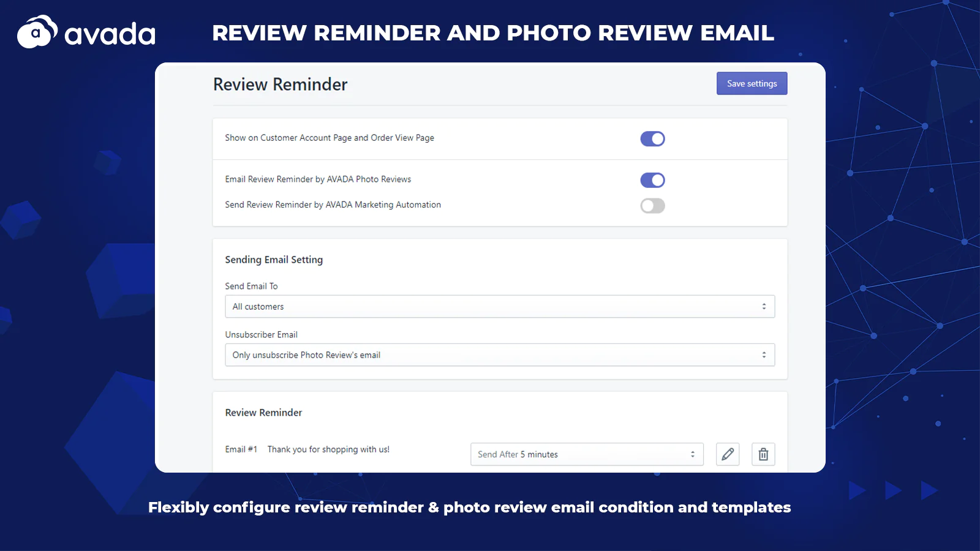This screenshot has width=980, height=551.
Task: Click the Review Reminder page heading
Action: pos(280,84)
